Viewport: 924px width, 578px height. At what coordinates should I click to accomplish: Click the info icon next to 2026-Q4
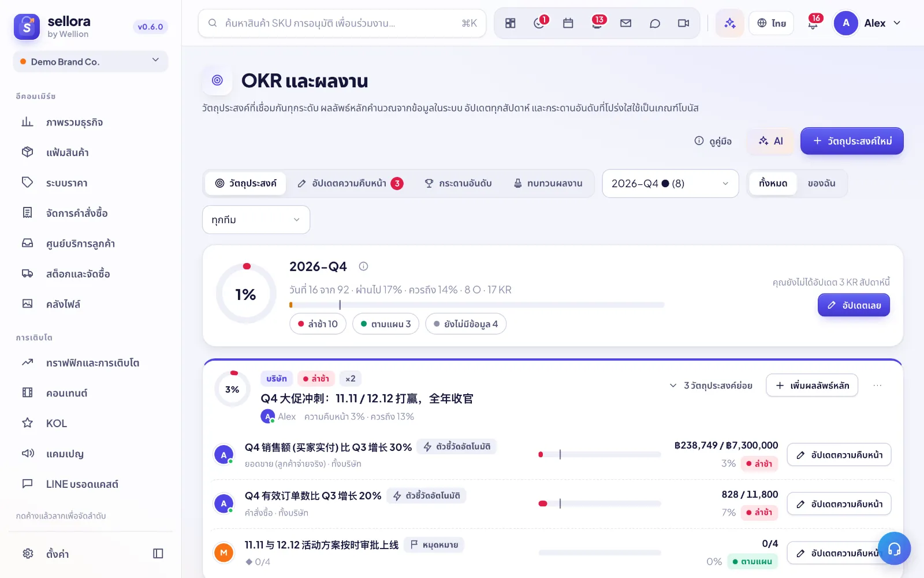tap(363, 266)
